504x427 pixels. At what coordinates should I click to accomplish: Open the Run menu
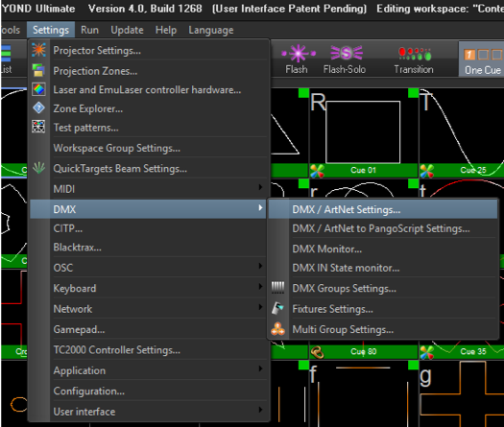pos(89,30)
